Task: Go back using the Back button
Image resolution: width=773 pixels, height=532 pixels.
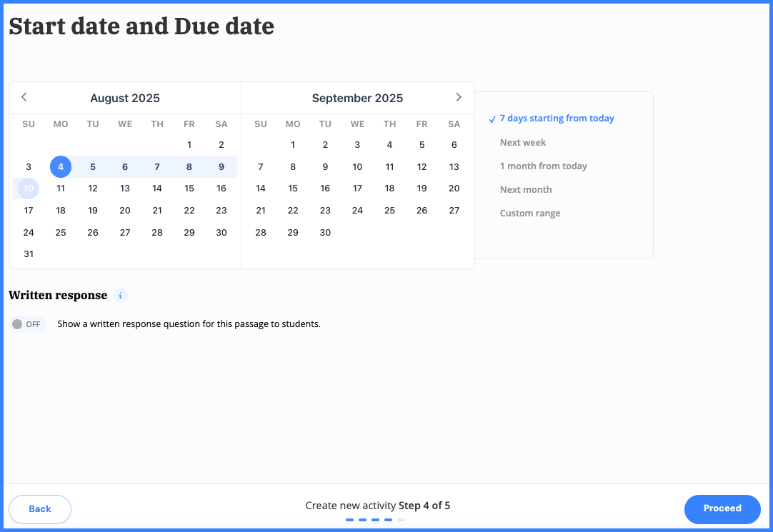Action: pos(39,508)
